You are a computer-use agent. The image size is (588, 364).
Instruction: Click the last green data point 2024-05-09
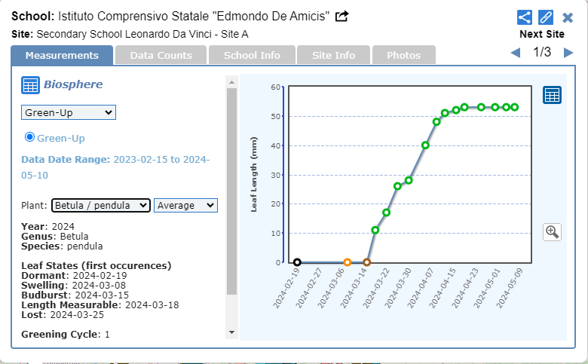(515, 107)
